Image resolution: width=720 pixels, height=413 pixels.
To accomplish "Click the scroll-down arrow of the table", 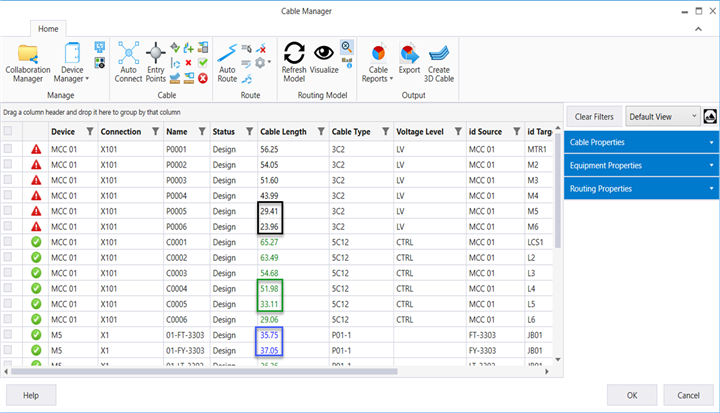I will tap(558, 360).
